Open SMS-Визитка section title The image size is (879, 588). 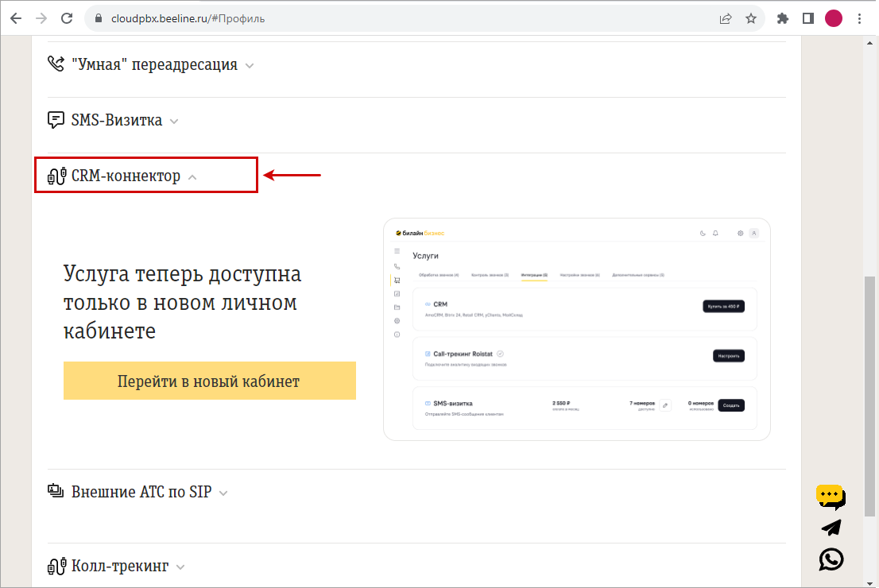point(117,120)
